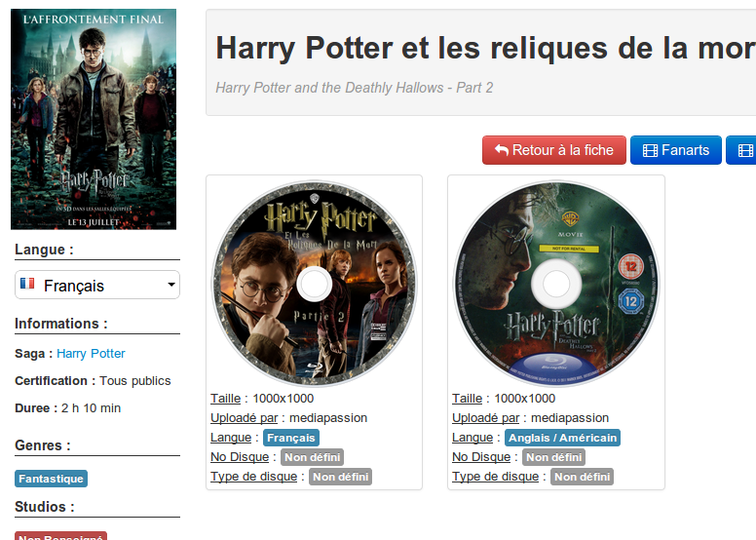Screen dimensions: 756x540
Task: Click the film icon on the Fanarts button
Action: pyautogui.click(x=650, y=150)
